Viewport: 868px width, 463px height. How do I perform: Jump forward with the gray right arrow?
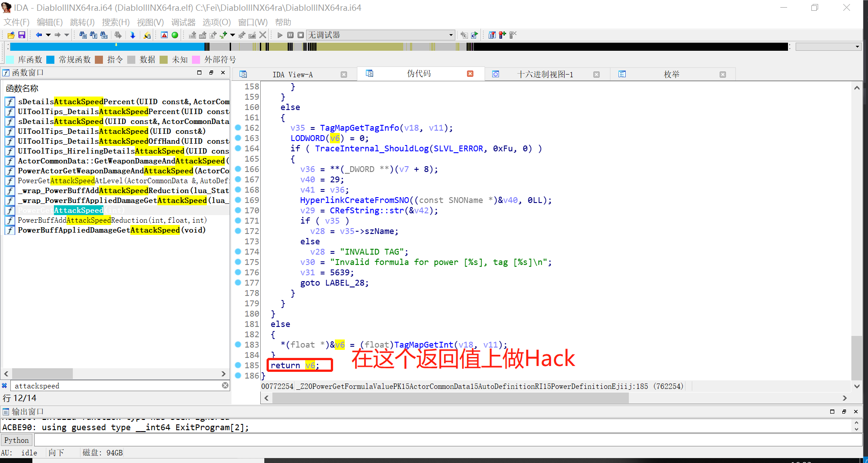(58, 35)
